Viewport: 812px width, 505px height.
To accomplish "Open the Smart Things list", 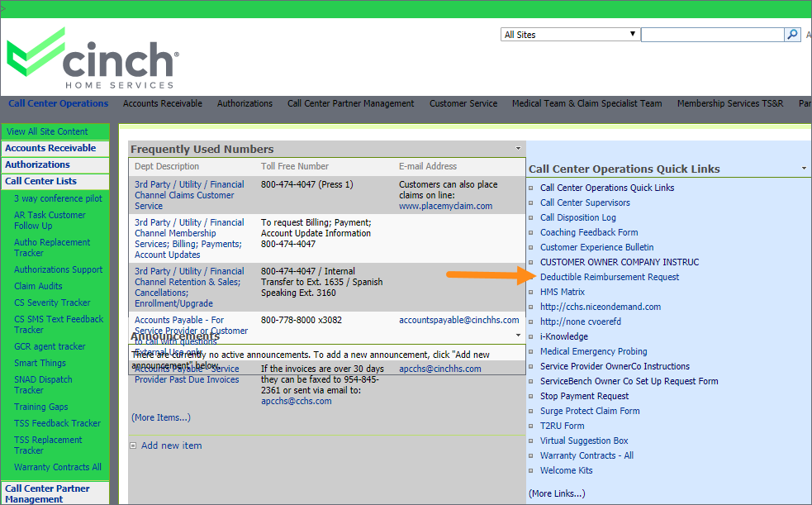I will pos(40,363).
